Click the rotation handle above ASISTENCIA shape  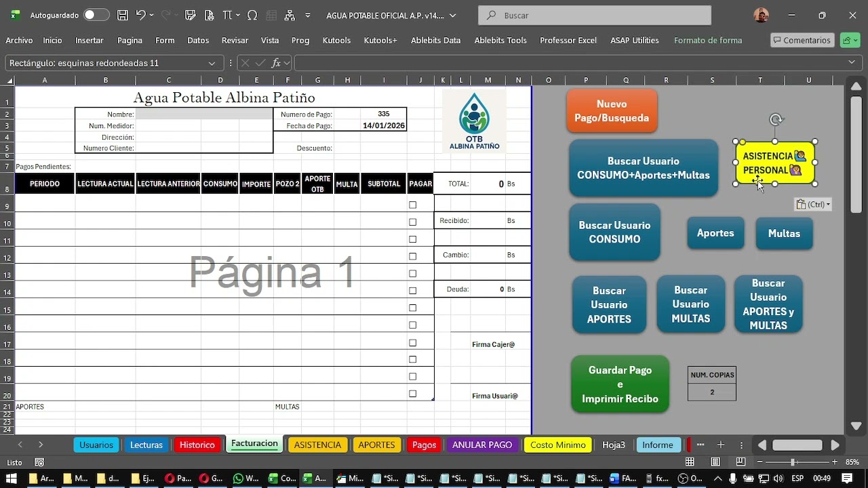pyautogui.click(x=776, y=120)
